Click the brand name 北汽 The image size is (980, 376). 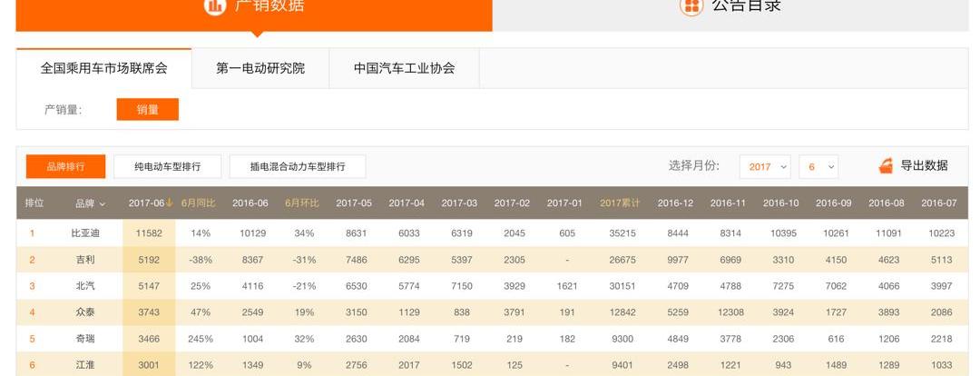85,286
